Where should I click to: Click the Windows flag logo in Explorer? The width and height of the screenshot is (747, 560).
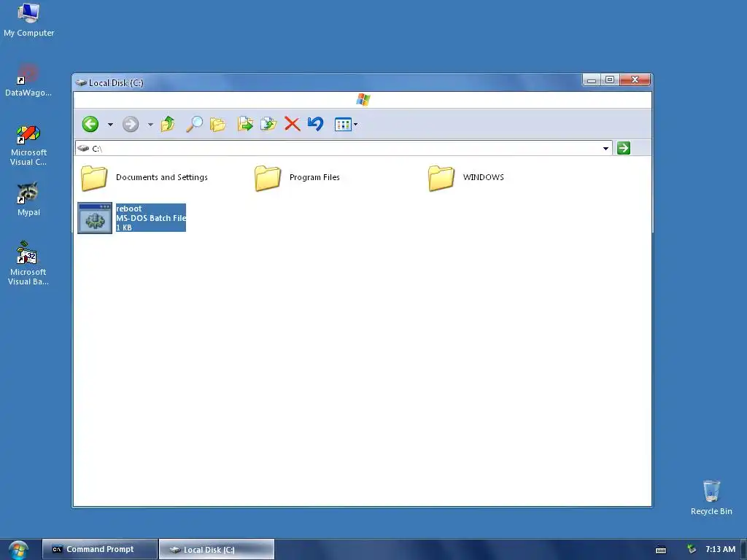click(363, 99)
